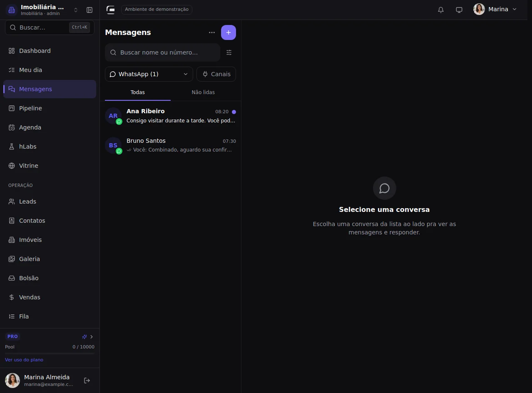Open the Agenda section

click(50, 127)
